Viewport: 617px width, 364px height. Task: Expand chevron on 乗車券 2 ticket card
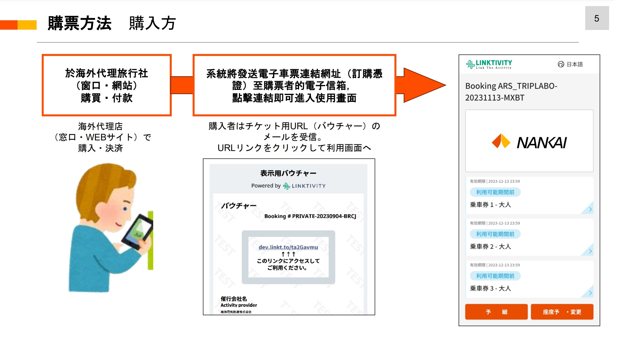[590, 251]
